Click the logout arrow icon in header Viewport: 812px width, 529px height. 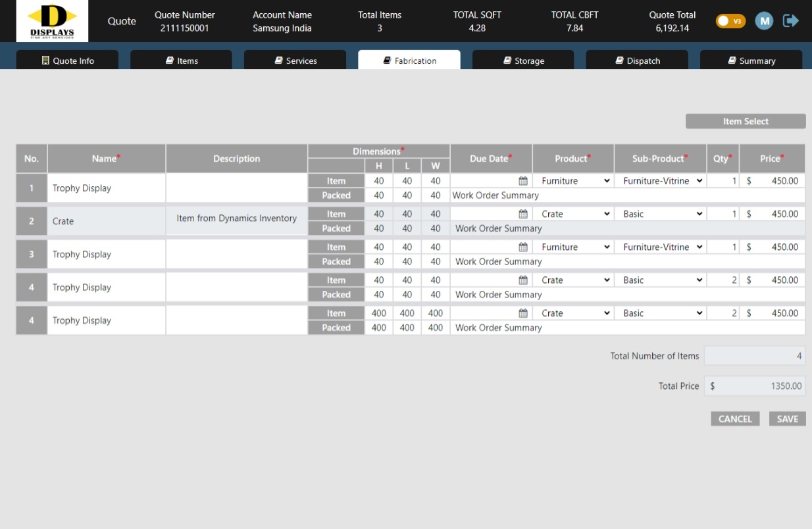[790, 21]
